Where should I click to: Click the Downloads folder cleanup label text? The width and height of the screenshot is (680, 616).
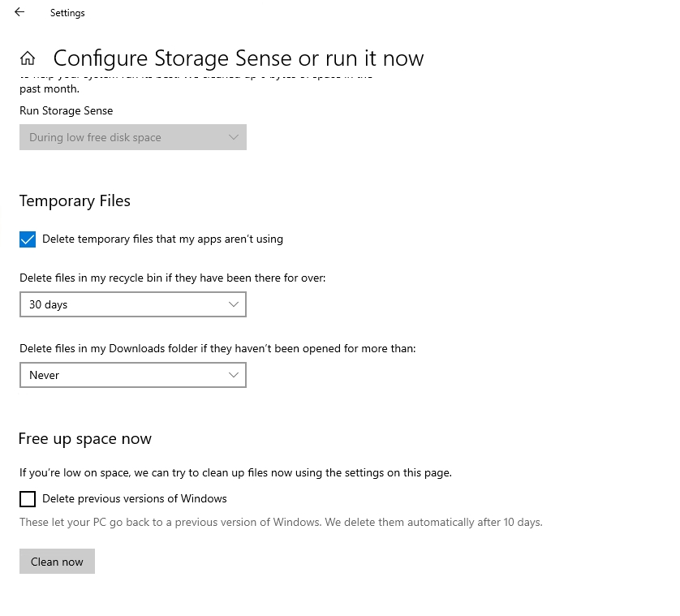pyautogui.click(x=217, y=348)
